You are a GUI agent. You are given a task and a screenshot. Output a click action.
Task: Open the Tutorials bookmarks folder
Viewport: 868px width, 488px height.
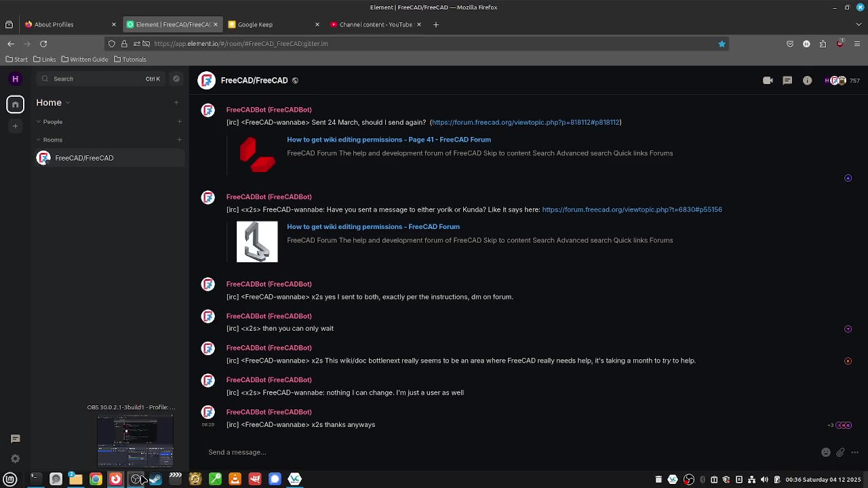(130, 60)
